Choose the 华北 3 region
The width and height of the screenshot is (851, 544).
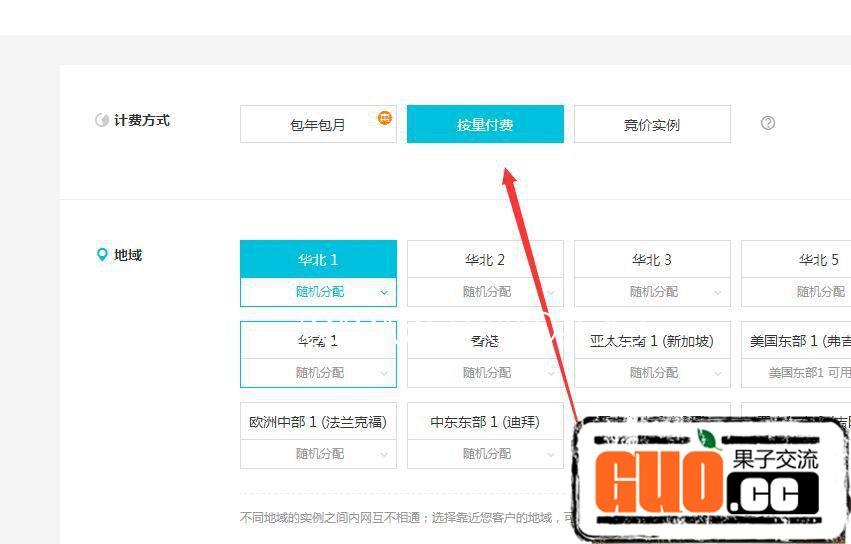652,259
